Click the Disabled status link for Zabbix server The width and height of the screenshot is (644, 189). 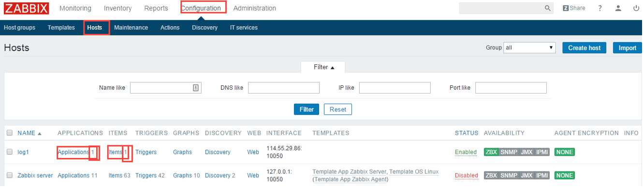[x=467, y=175]
